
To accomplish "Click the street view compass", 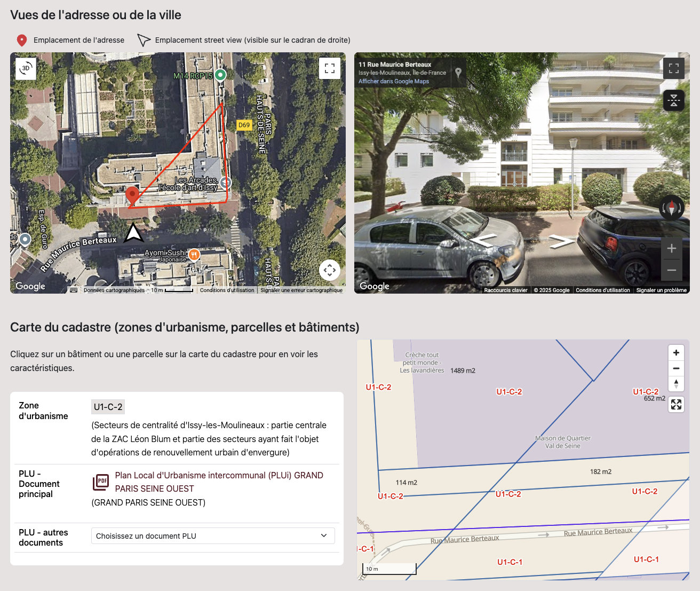I will 671,208.
